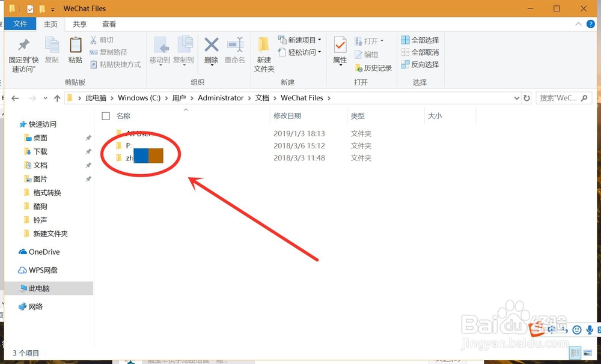Click the search WeChat Files box
The width and height of the screenshot is (601, 364).
coord(564,98)
